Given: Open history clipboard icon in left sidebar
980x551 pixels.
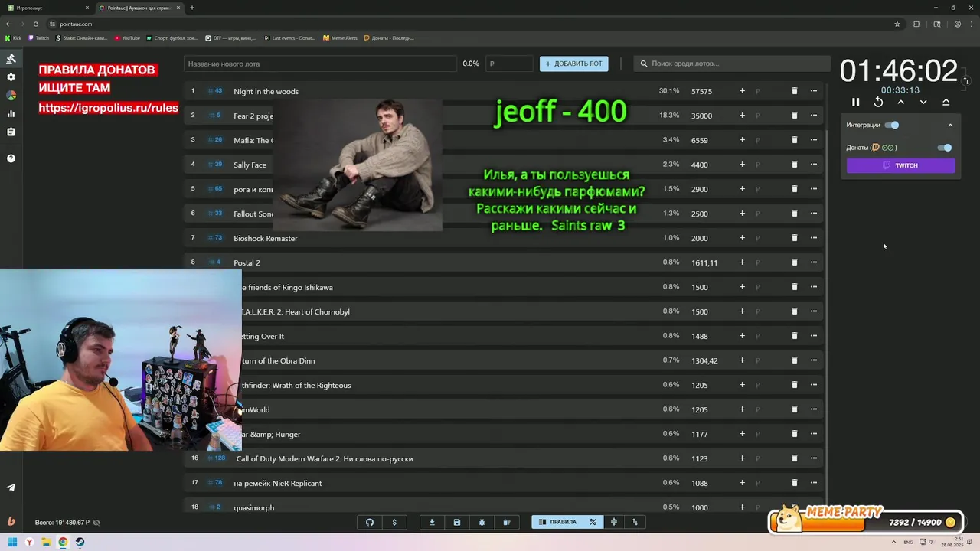Looking at the screenshot, I should click(x=11, y=132).
